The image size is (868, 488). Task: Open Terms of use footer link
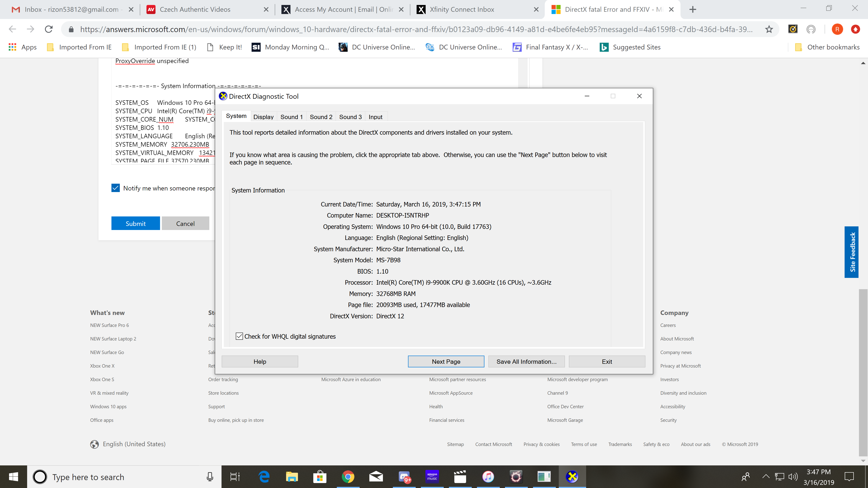click(x=584, y=444)
